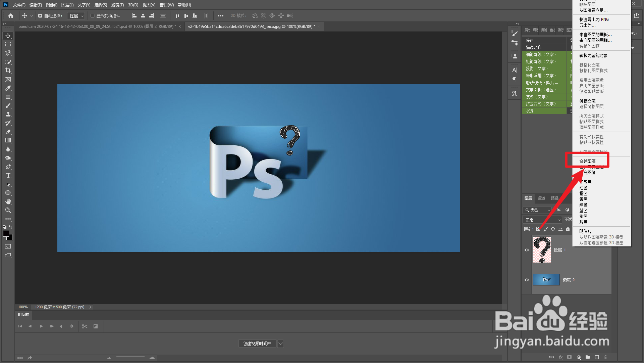Select the 图层 0 thumbnail
Viewport: 644px width, 363px height.
546,280
